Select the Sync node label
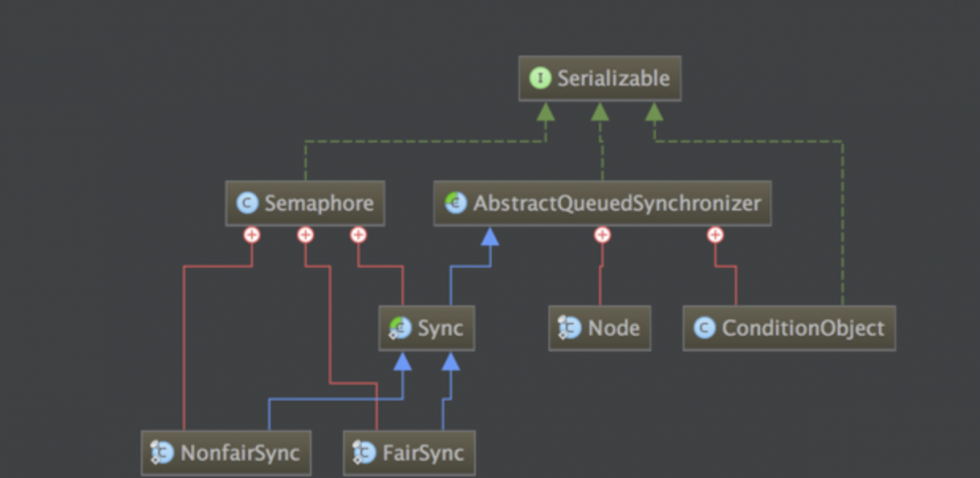980x478 pixels. [x=440, y=329]
